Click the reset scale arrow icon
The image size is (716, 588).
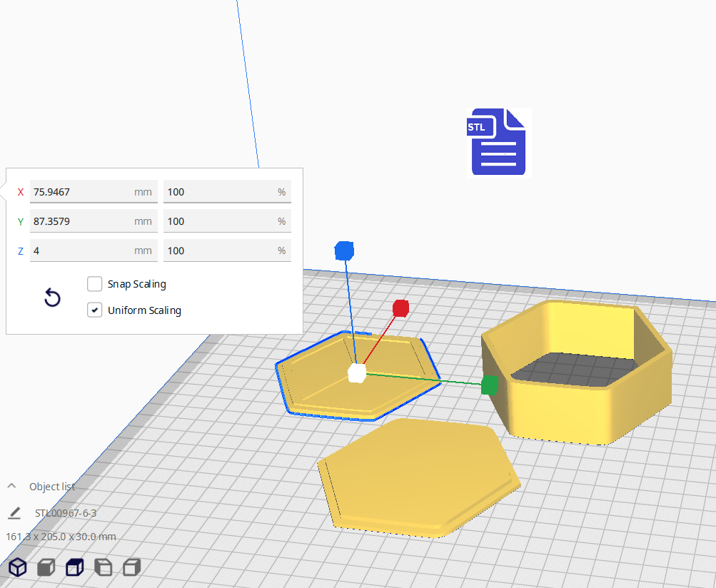coord(52,298)
